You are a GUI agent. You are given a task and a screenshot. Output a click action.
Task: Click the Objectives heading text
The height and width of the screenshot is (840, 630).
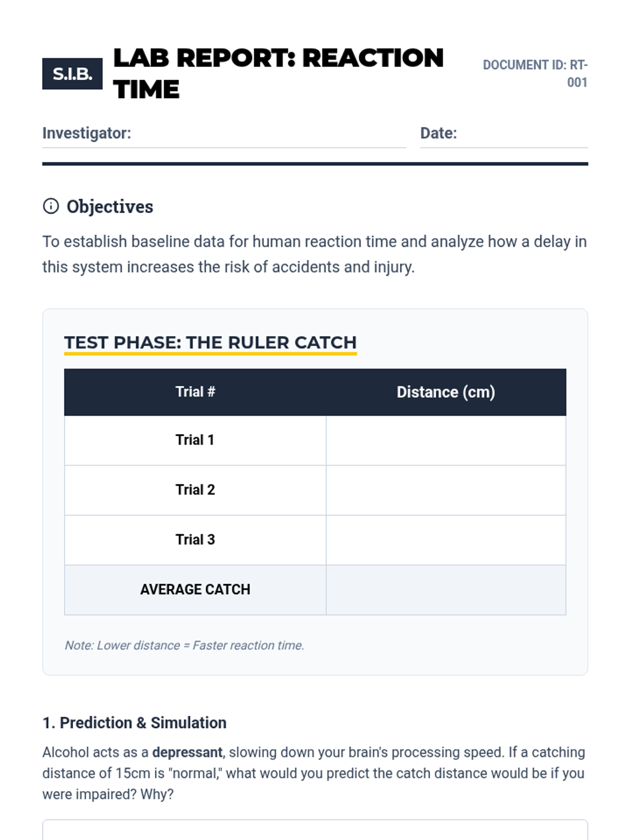(x=110, y=207)
